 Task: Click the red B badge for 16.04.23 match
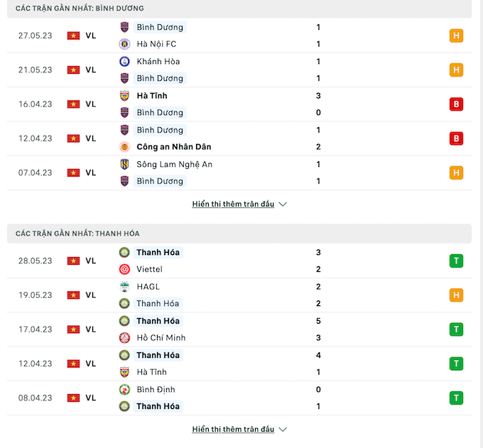[456, 104]
